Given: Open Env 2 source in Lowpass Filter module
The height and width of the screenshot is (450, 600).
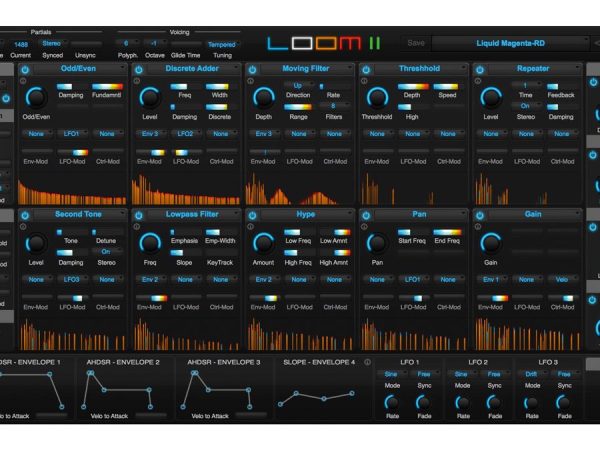Looking at the screenshot, I should 150,279.
